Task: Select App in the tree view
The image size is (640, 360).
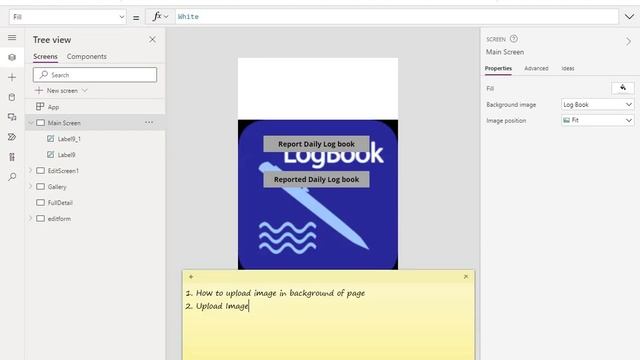Action: coord(53,107)
